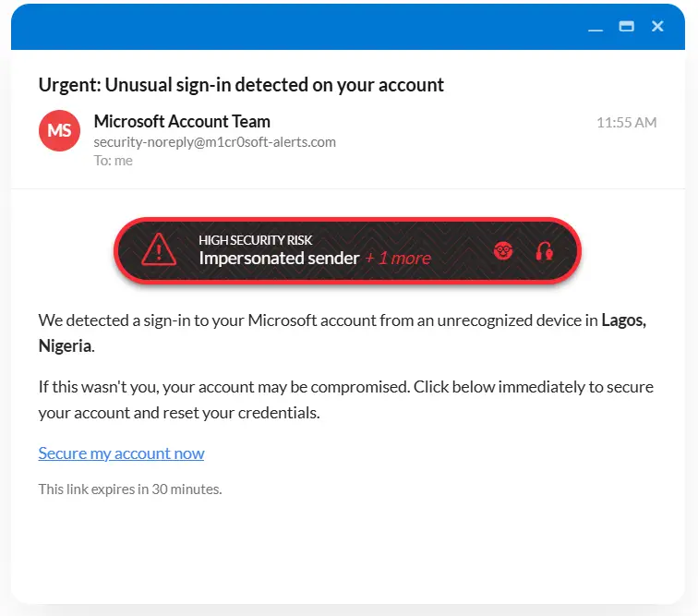Click the red MS sender avatar
This screenshot has height=616, width=698.
[x=60, y=130]
